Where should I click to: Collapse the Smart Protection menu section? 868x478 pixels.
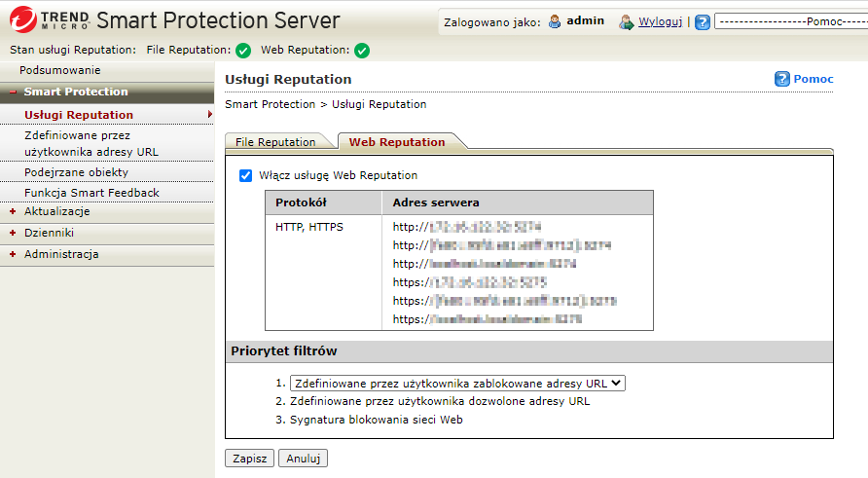tap(13, 92)
